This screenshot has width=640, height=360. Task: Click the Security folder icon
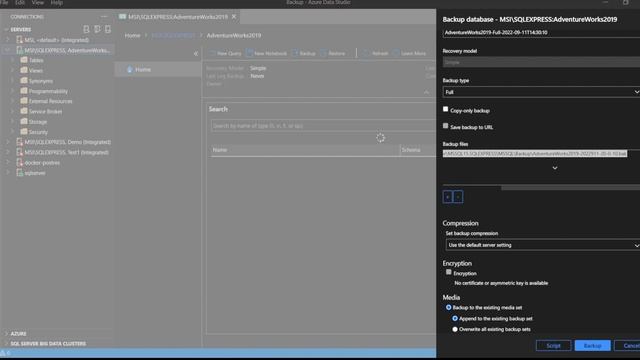click(x=24, y=131)
